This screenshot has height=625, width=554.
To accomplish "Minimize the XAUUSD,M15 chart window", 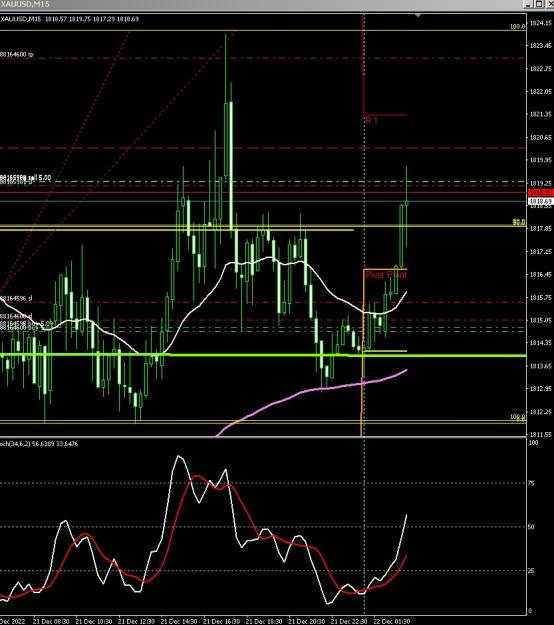I will 528,4.
